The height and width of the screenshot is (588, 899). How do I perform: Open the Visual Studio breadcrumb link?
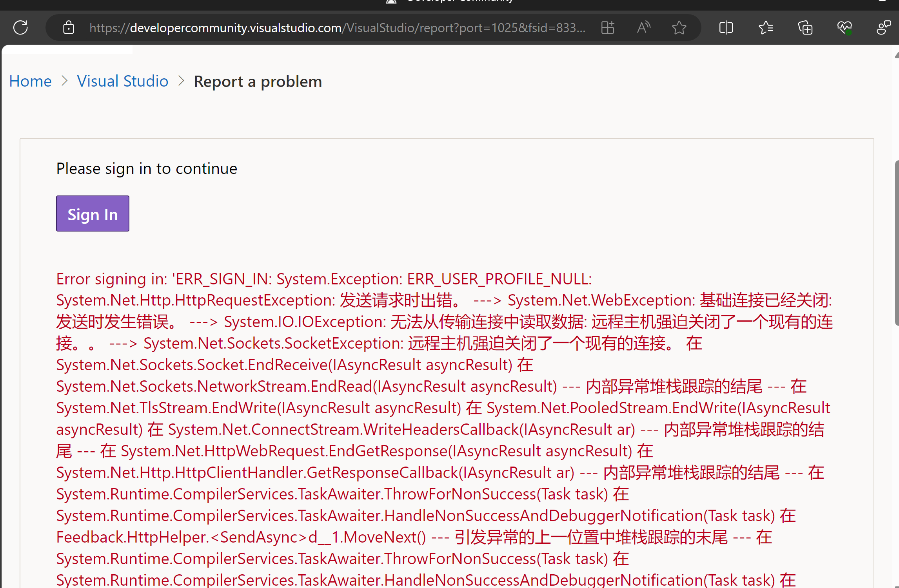click(123, 81)
